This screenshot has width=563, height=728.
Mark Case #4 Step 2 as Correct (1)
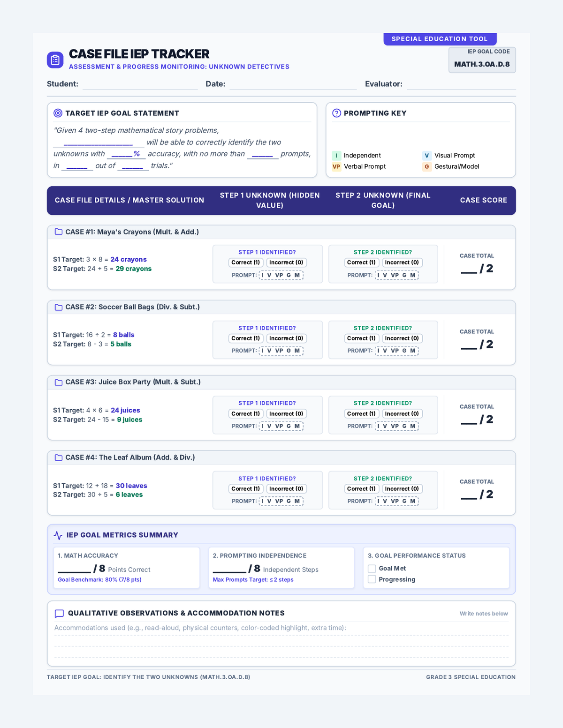(362, 489)
